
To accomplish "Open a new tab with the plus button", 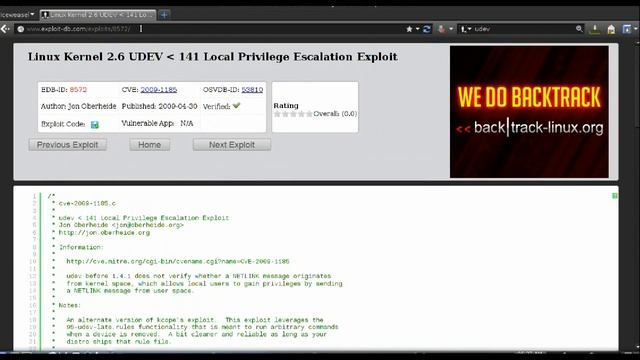I will (164, 15).
